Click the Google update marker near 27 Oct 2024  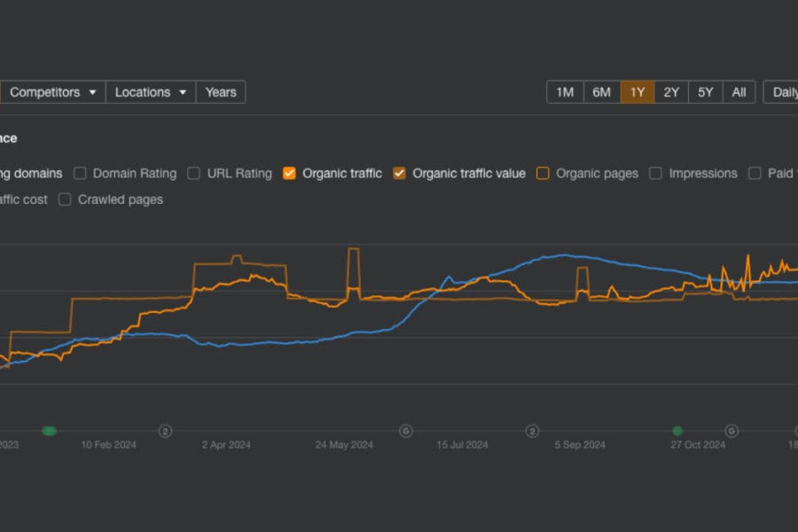click(731, 431)
